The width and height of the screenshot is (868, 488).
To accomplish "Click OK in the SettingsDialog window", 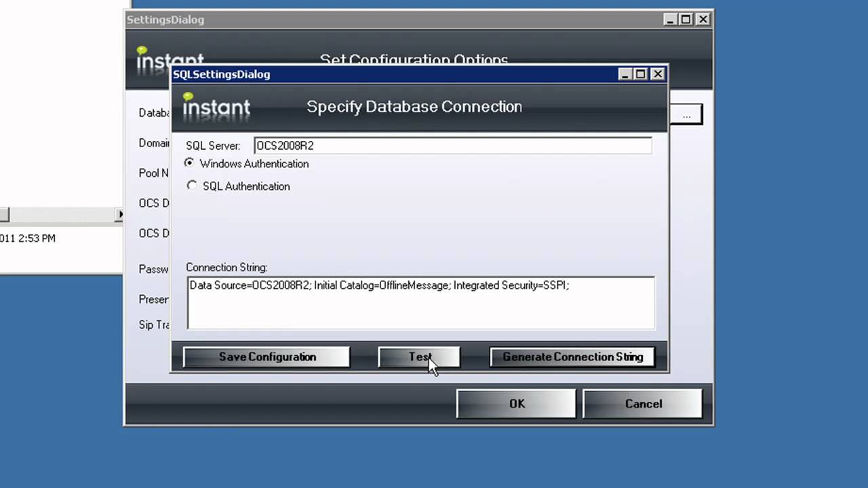I will (x=517, y=404).
